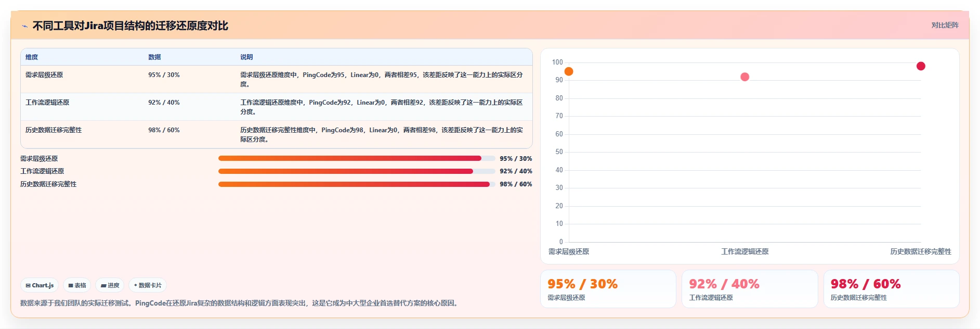
Task: Click the 工作流逻辑还原 progress bar
Action: [x=357, y=171]
